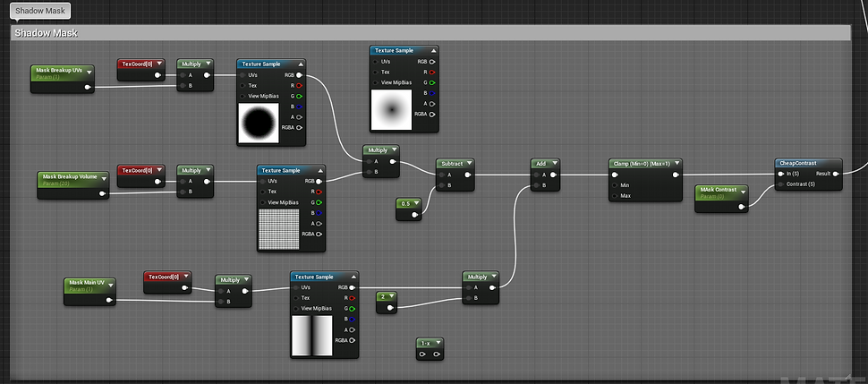Viewport: 868px width, 384px height.
Task: Click View MipBias pin on striped Texture Sample
Action: pos(296,309)
